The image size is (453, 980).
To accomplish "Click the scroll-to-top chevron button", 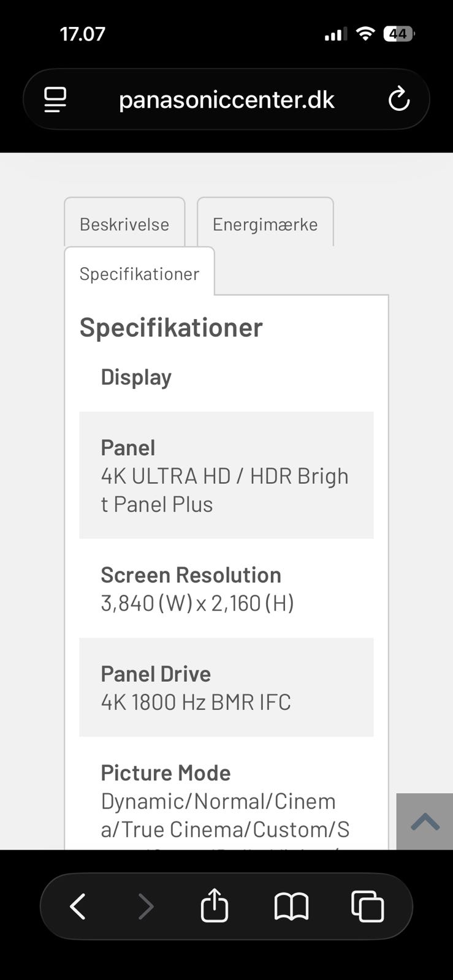I will coord(425,821).
